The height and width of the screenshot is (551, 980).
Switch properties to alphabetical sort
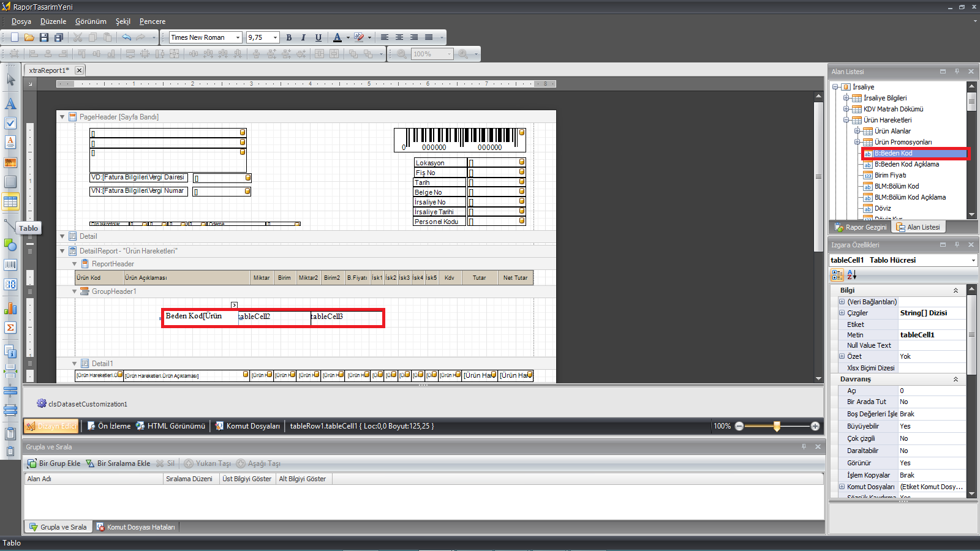851,275
